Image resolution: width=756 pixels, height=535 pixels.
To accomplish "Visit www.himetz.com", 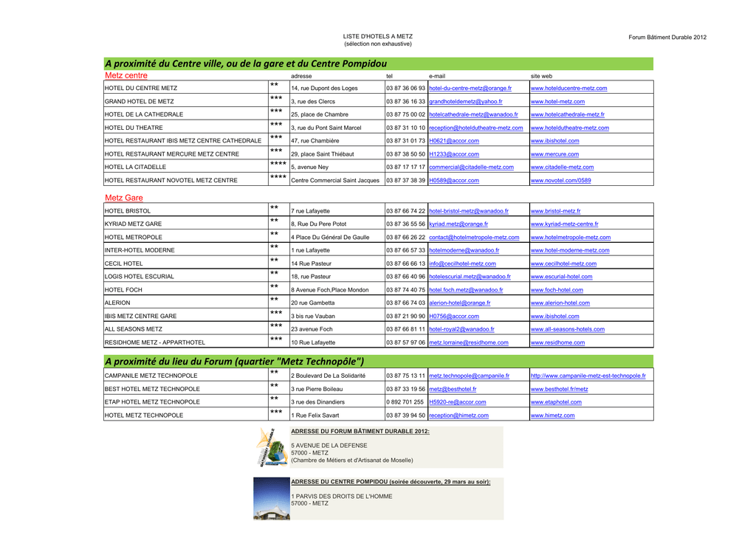I will pyautogui.click(x=552, y=415).
